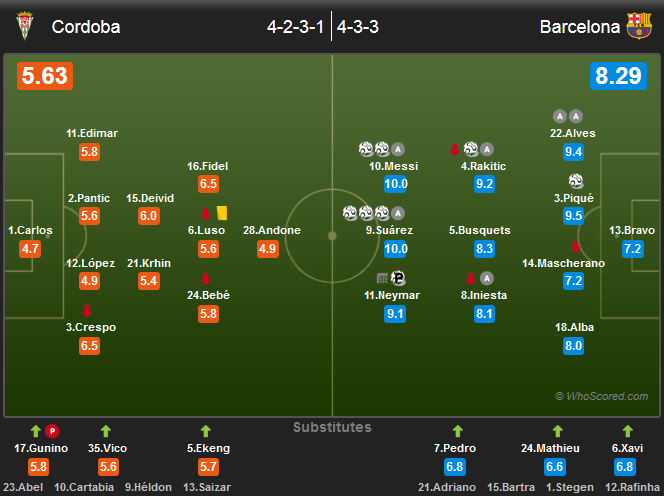The height and width of the screenshot is (496, 664).
Task: Click Pedro's green substitution arrow
Action: coord(457,431)
